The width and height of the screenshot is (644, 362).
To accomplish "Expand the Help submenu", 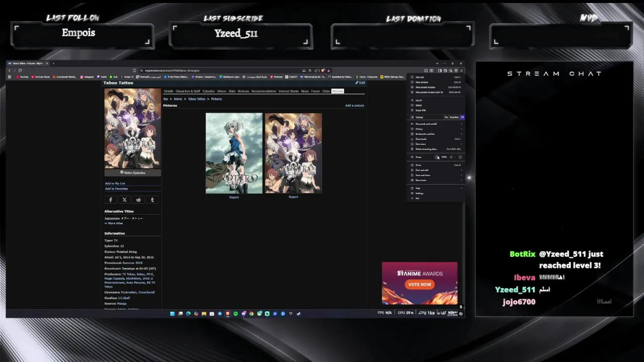I will tap(436, 188).
